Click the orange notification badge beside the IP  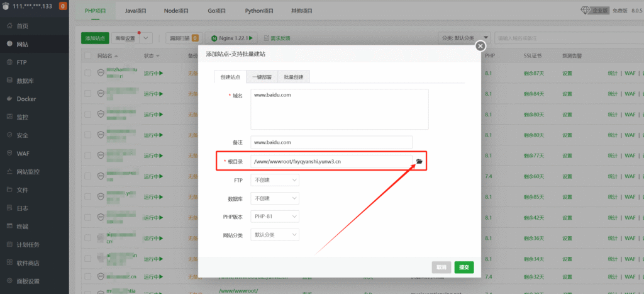[x=63, y=6]
